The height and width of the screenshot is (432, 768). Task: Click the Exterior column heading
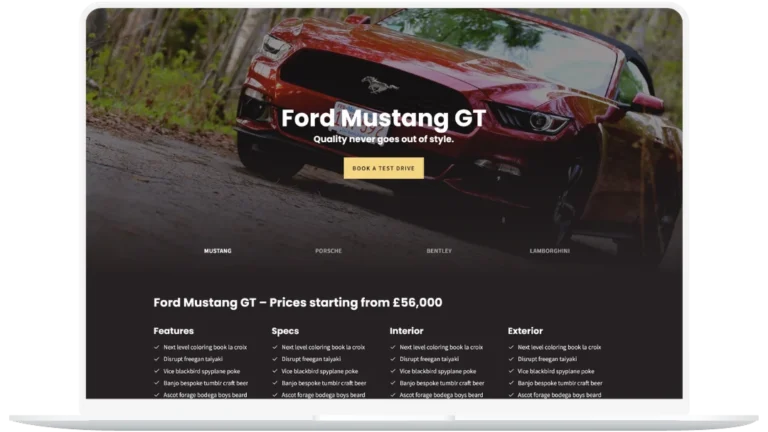[x=525, y=331]
